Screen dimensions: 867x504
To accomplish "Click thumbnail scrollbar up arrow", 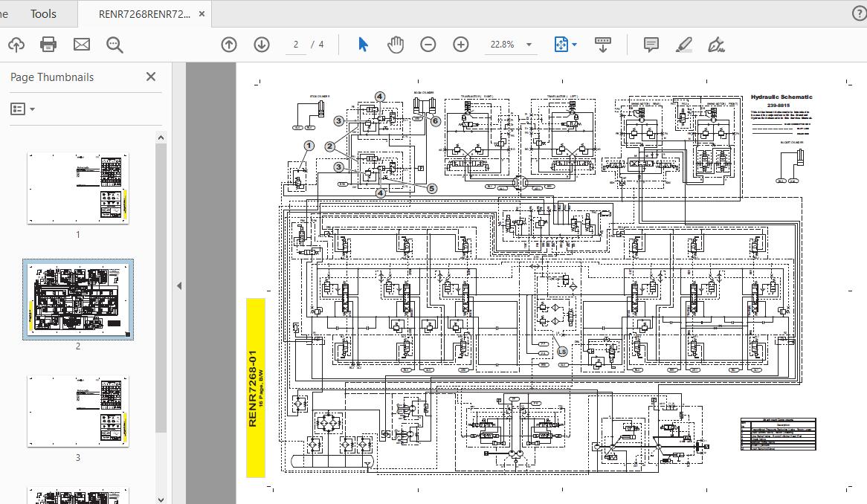I will (161, 138).
